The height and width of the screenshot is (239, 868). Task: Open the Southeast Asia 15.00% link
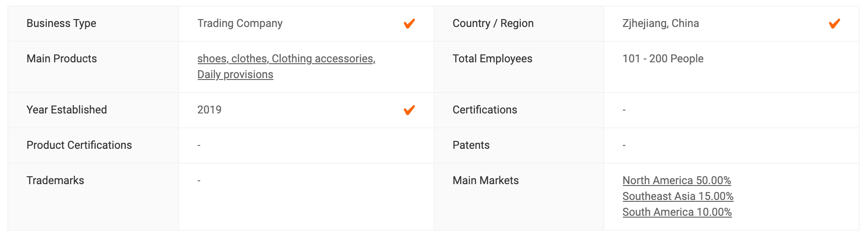(678, 196)
